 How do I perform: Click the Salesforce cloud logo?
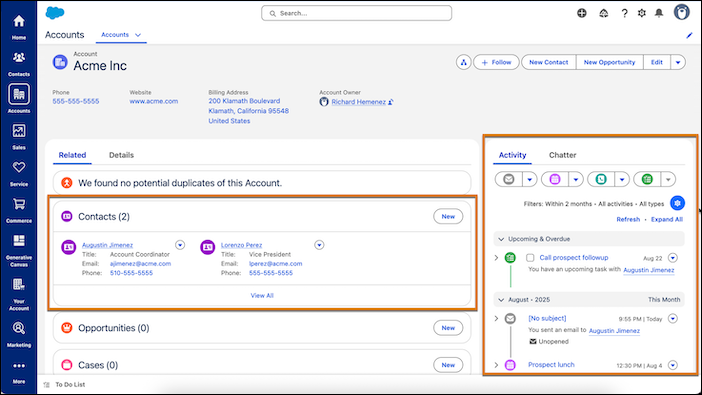55,13
